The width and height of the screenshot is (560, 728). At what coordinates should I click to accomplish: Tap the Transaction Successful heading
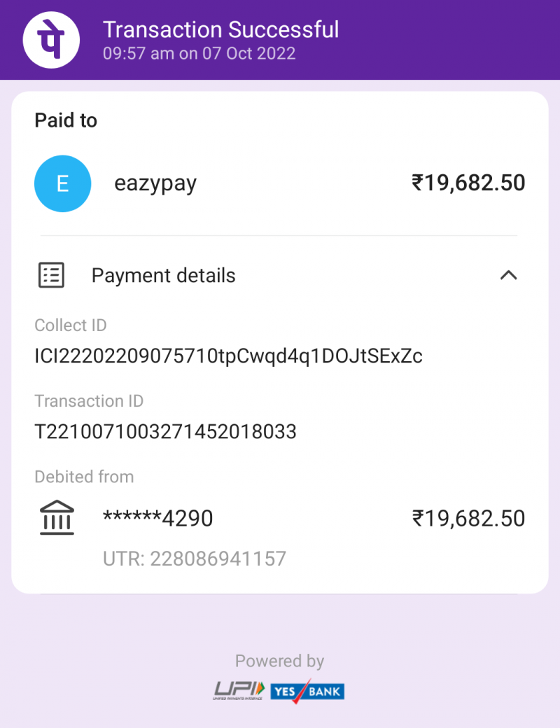(220, 29)
